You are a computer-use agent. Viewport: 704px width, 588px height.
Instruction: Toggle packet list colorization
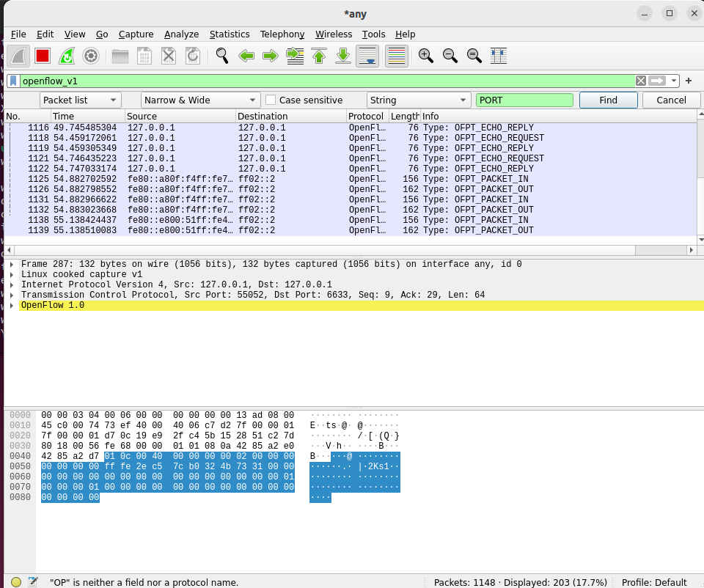[397, 56]
